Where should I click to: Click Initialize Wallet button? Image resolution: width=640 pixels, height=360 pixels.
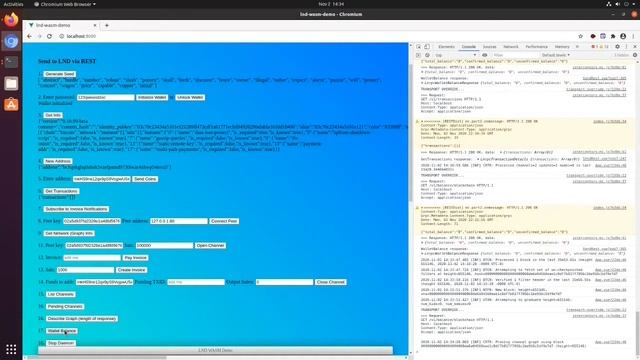pyautogui.click(x=152, y=98)
